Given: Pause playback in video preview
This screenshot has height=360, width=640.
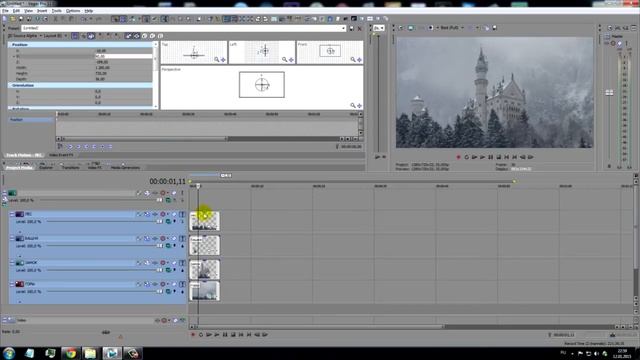Looking at the screenshot, I should click(491, 157).
